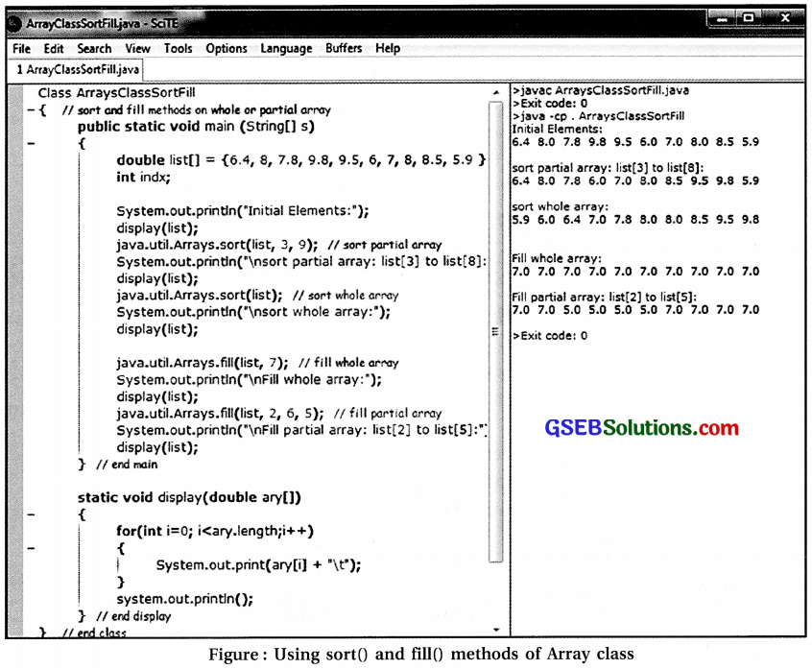The width and height of the screenshot is (812, 669).
Task: Click the SciTE application icon in title bar
Action: 16,21
